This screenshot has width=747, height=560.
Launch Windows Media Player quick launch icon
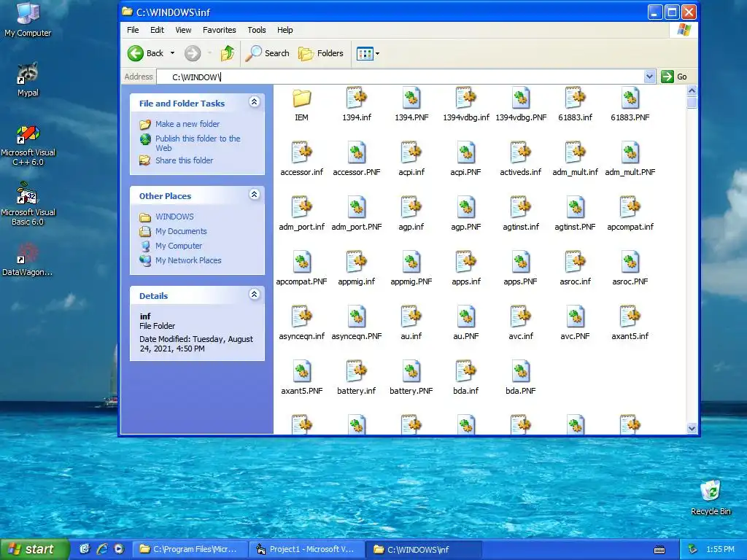[119, 549]
